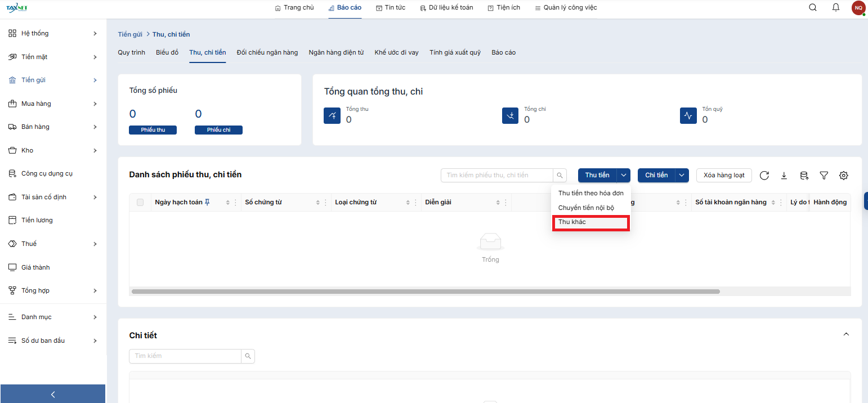Collapse the Chi tiết section chevron

(845, 334)
